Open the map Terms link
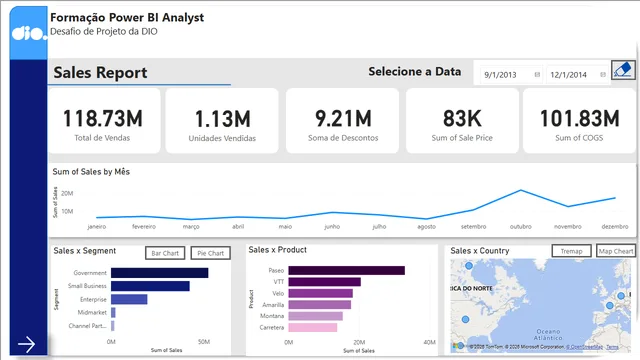The image size is (640, 360). (x=612, y=347)
